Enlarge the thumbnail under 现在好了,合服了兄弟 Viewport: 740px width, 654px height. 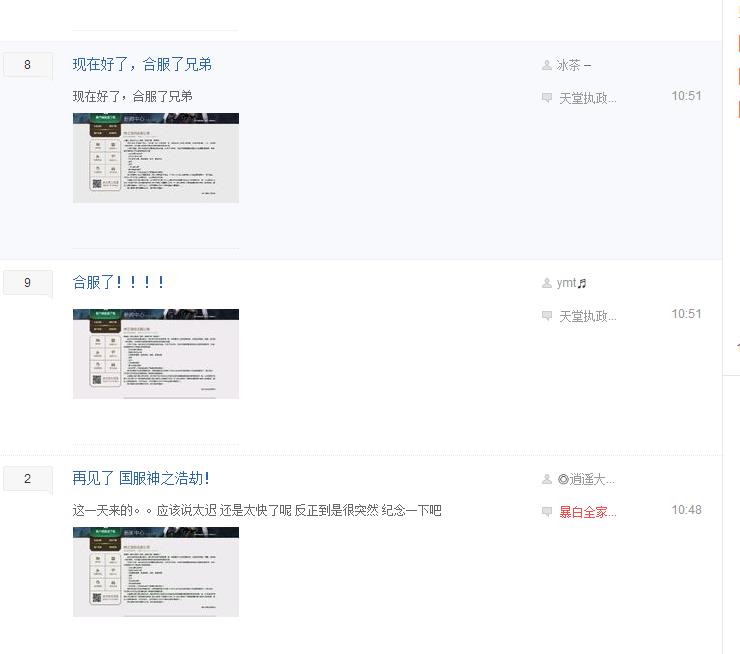156,158
